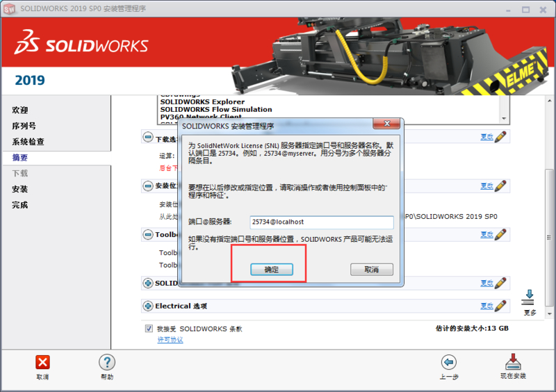Select 欢迎 step in sidebar

point(20,110)
